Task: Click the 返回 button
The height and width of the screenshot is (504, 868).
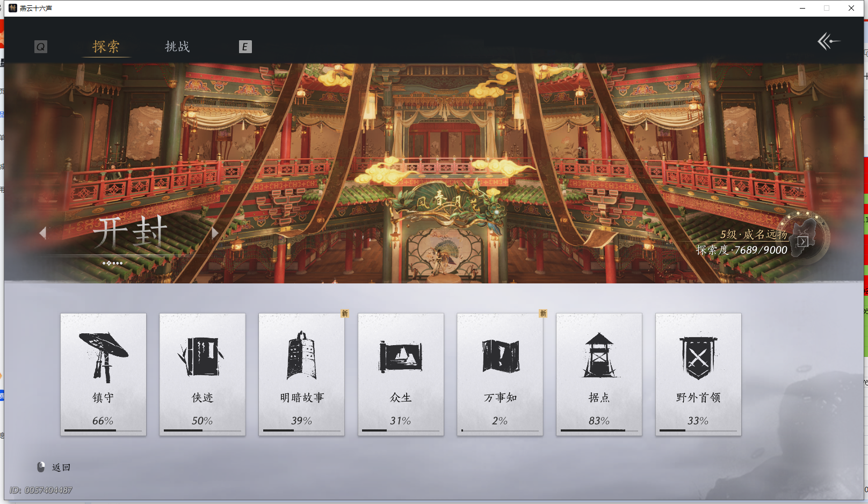Action: click(61, 468)
